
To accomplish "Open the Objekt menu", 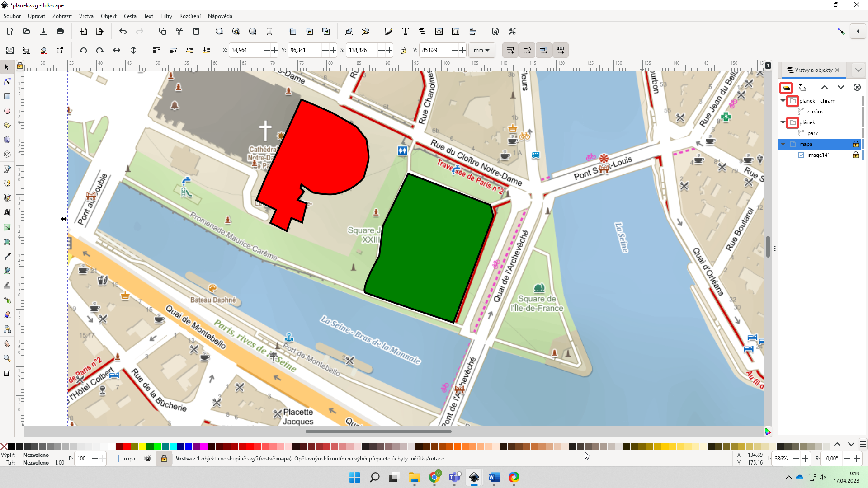I will click(x=108, y=16).
